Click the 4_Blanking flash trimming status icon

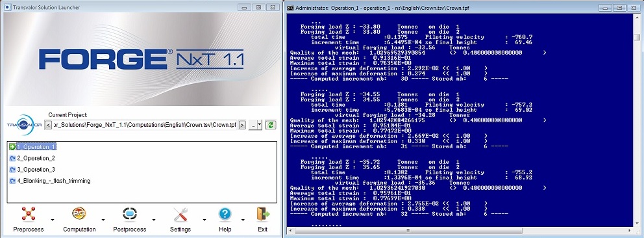pyautogui.click(x=12, y=181)
